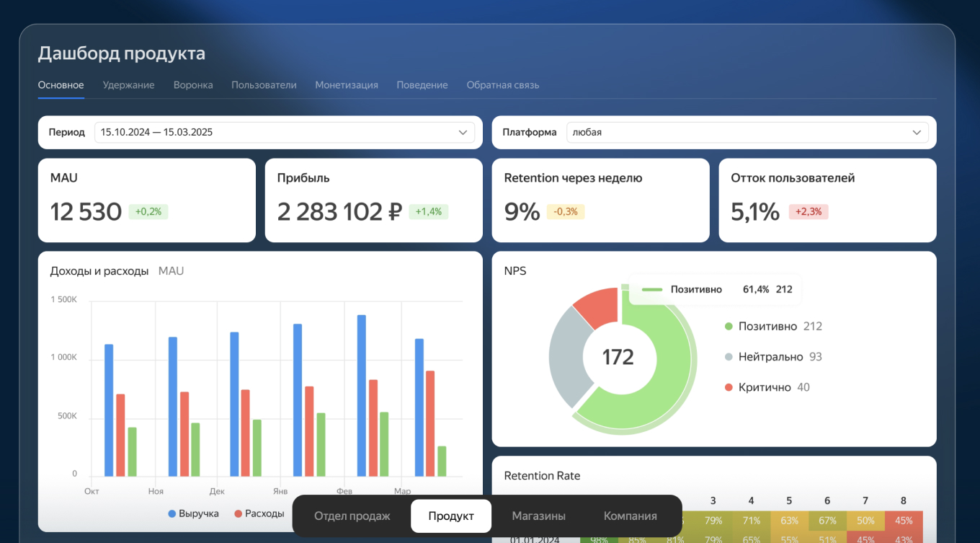Switch to the Удержание tab
980x543 pixels.
[128, 85]
